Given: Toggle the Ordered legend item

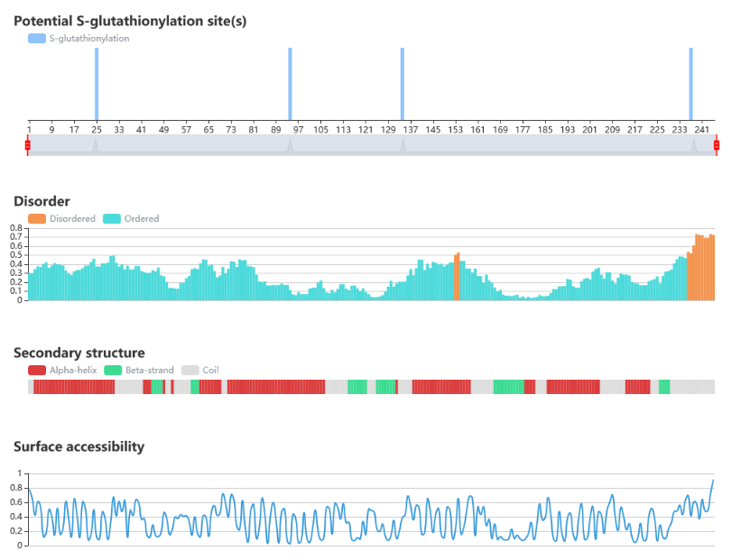Looking at the screenshot, I should [131, 218].
